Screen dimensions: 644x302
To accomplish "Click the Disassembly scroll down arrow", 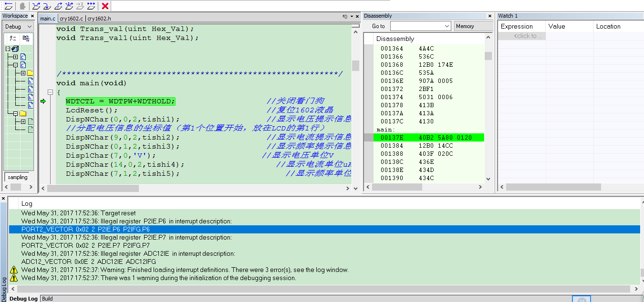I will coord(488,179).
